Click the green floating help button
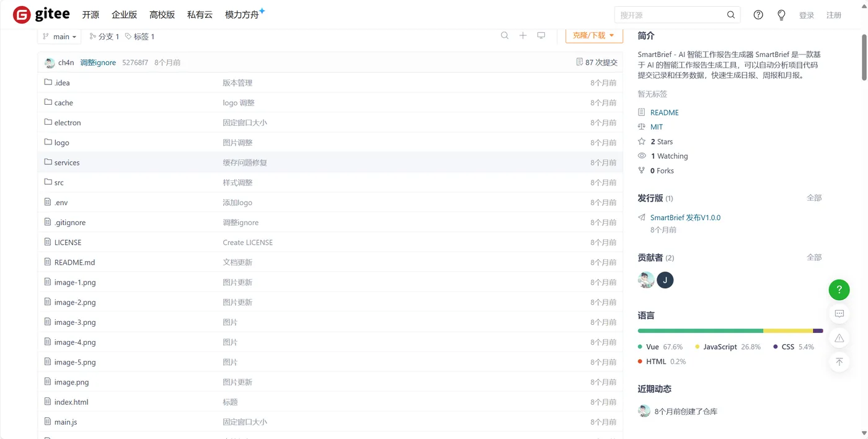This screenshot has width=868, height=439. 839,290
